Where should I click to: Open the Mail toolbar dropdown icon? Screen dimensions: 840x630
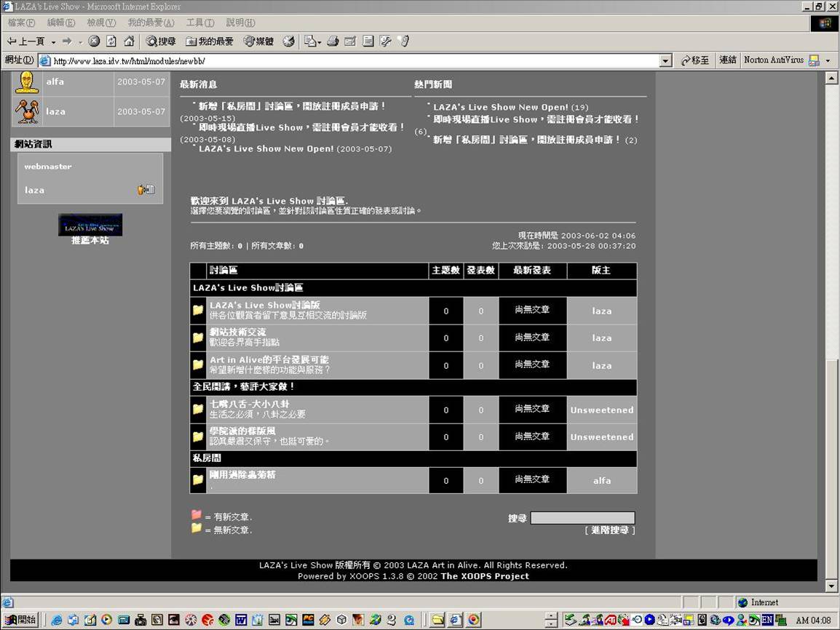point(312,41)
